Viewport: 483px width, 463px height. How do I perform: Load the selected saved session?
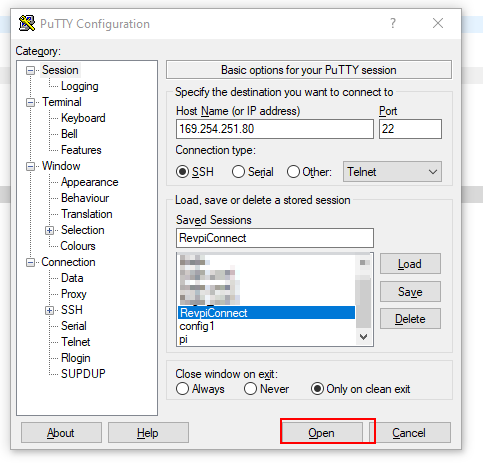point(410,264)
